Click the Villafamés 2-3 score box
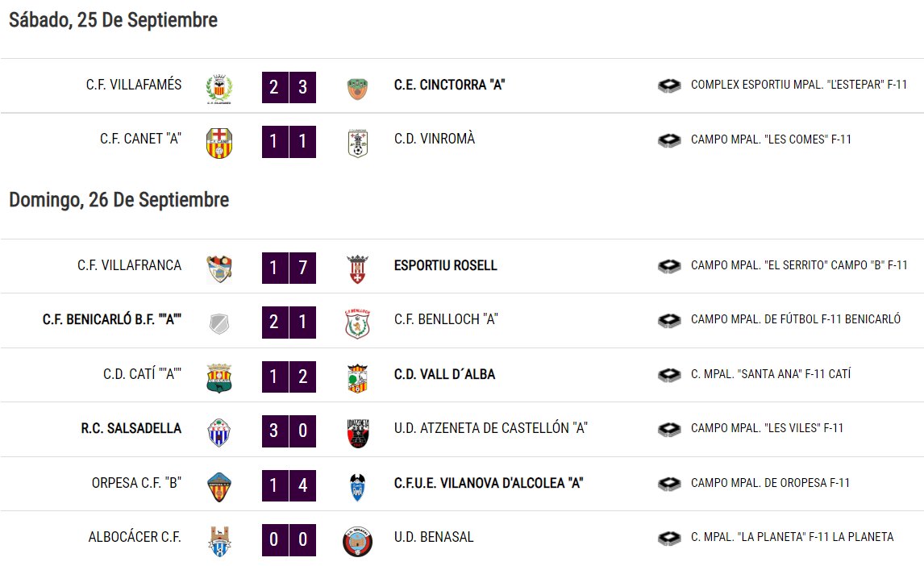The height and width of the screenshot is (566, 924). (289, 87)
